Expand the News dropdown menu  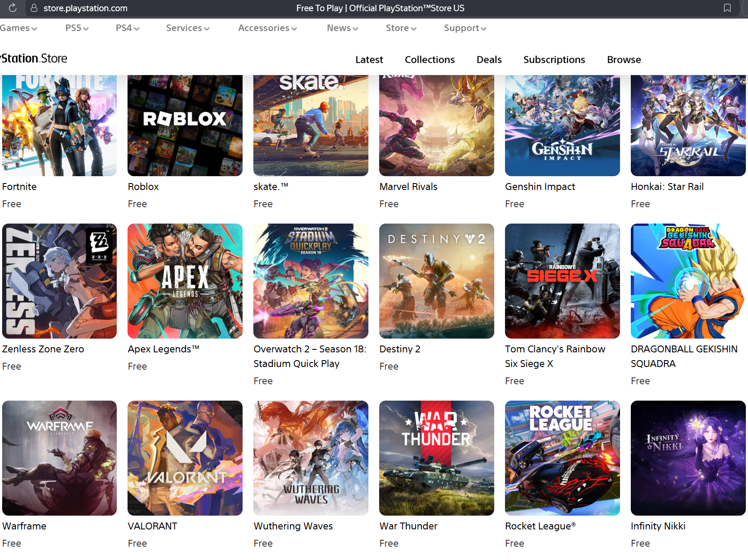click(343, 28)
